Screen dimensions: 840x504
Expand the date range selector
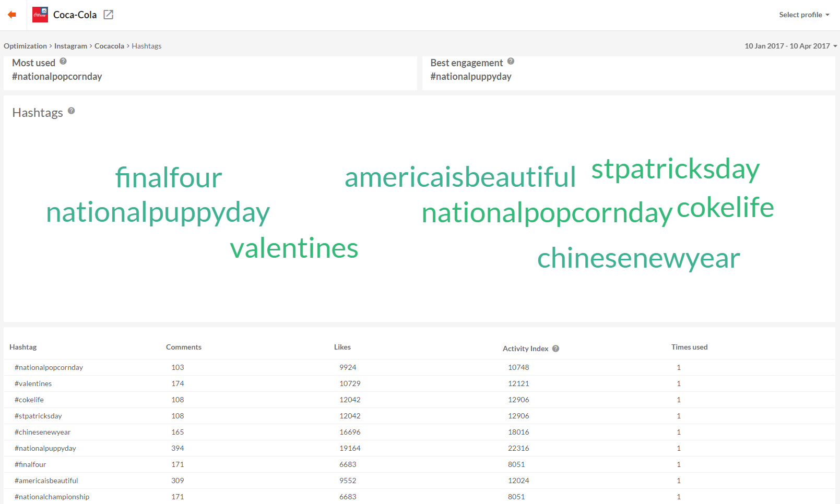(x=790, y=46)
